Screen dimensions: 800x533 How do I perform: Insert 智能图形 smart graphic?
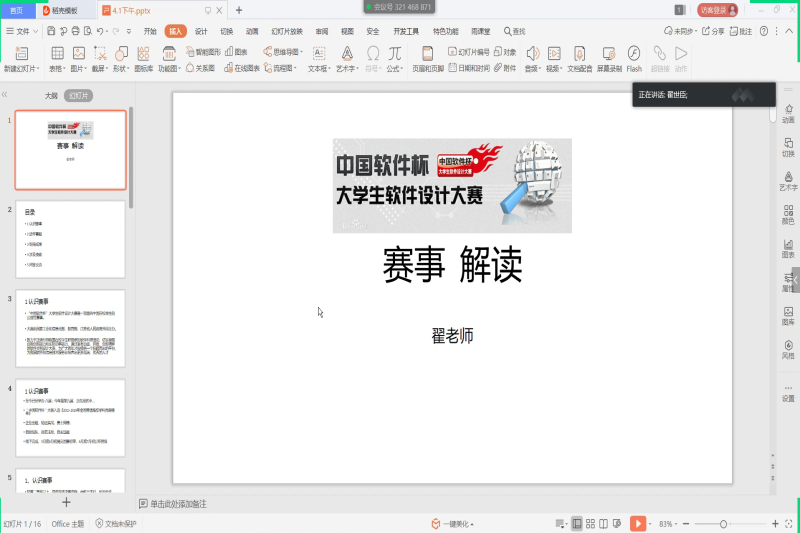pyautogui.click(x=204, y=52)
